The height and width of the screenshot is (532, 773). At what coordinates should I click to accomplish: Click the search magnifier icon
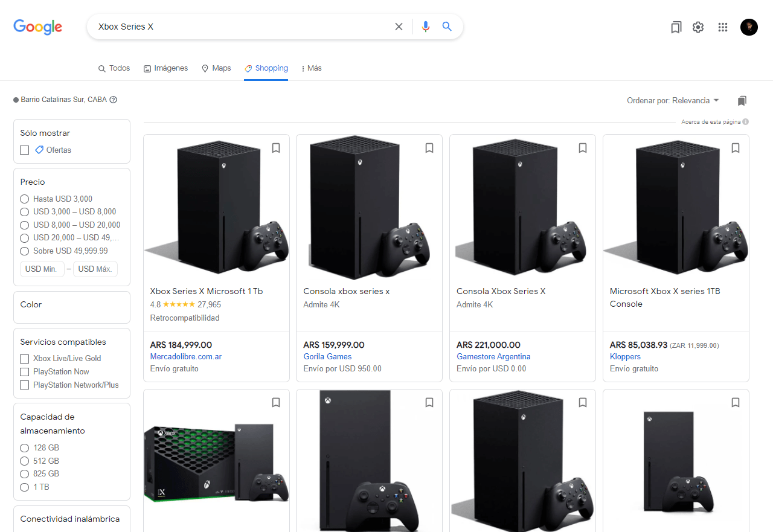pos(446,27)
